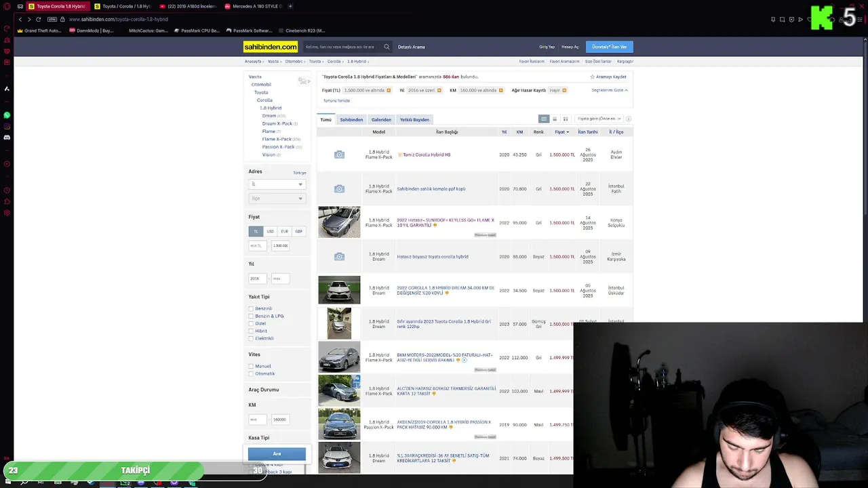The width and height of the screenshot is (868, 488).
Task: Switch to list view with photos icon
Action: pyautogui.click(x=543, y=119)
